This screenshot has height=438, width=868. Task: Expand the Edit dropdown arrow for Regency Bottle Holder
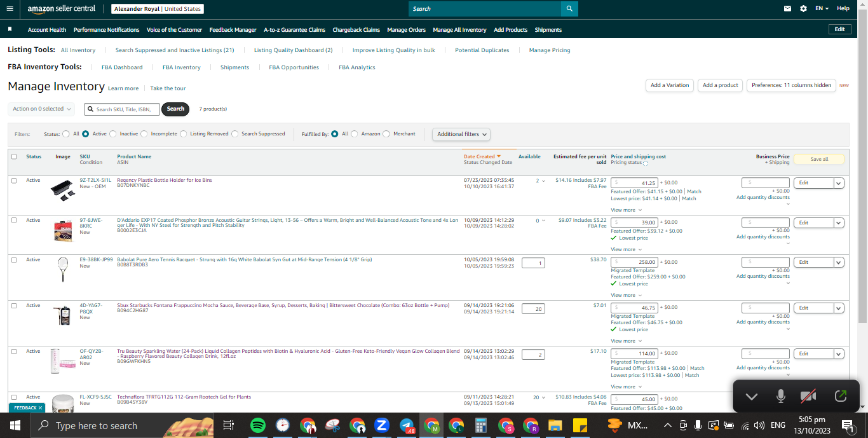coord(839,183)
